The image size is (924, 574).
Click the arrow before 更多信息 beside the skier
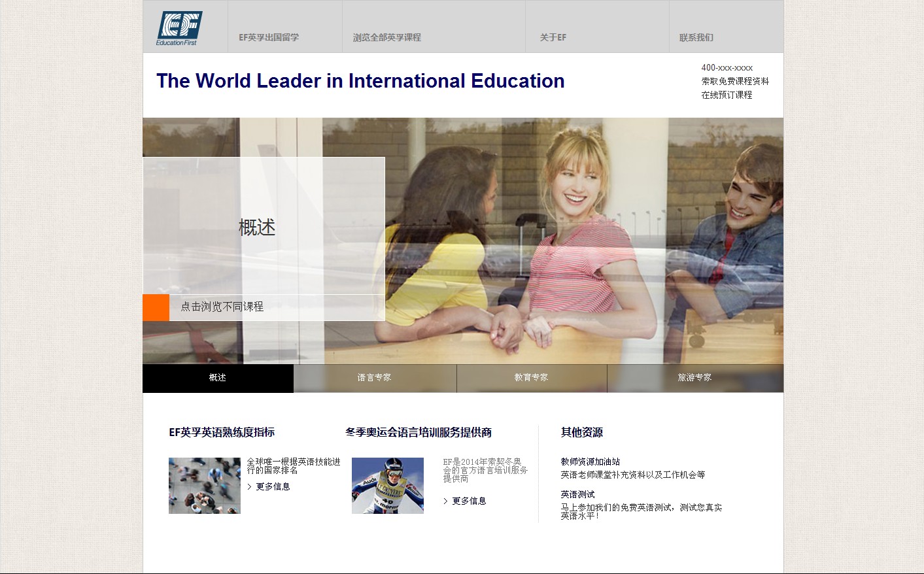point(446,501)
